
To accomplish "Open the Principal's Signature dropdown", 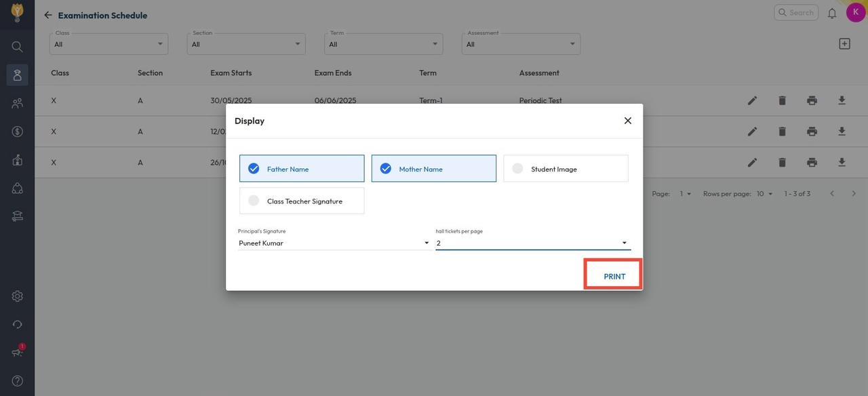I will coord(334,243).
